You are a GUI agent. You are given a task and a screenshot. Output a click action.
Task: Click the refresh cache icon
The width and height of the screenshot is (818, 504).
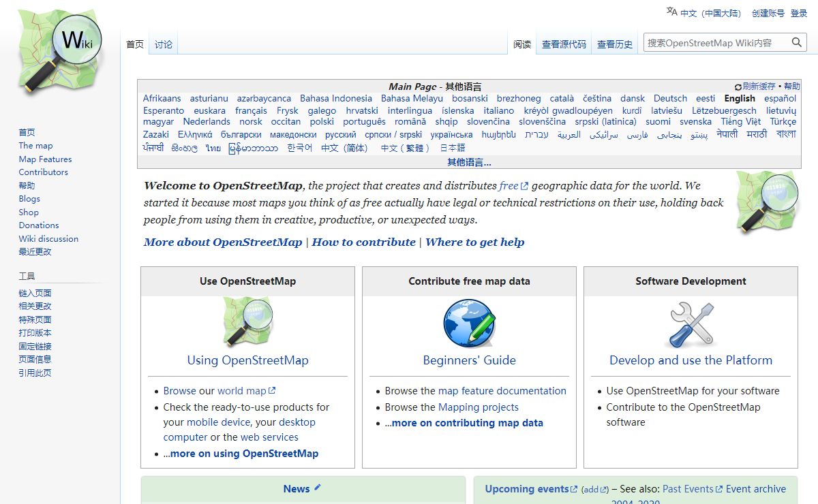[738, 87]
